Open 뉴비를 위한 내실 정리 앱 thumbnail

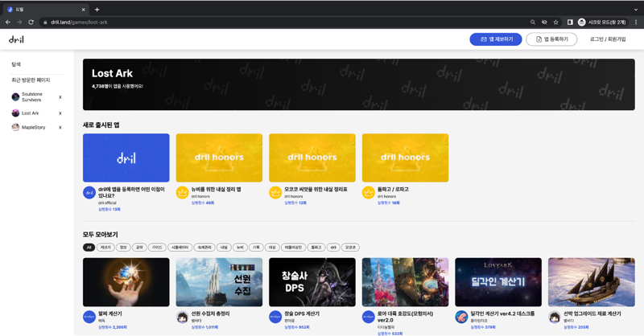(x=219, y=158)
